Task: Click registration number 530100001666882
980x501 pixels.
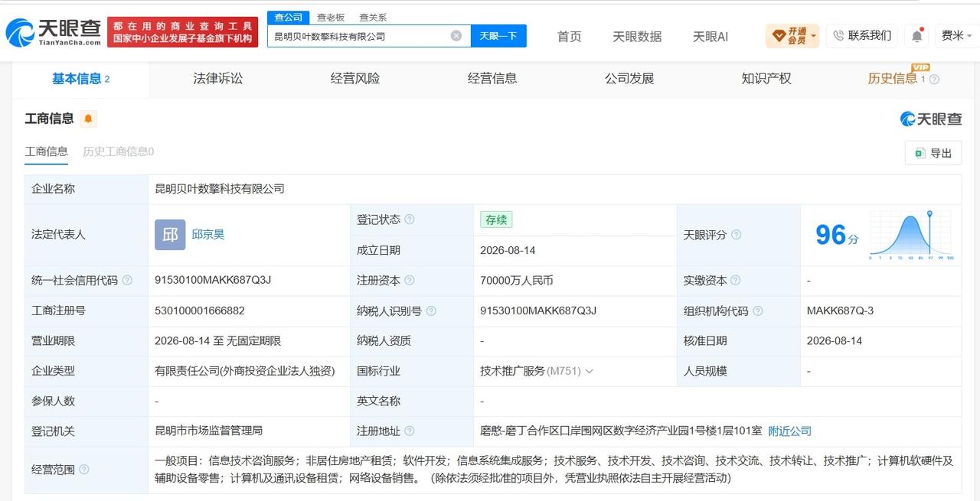Action: tap(200, 311)
